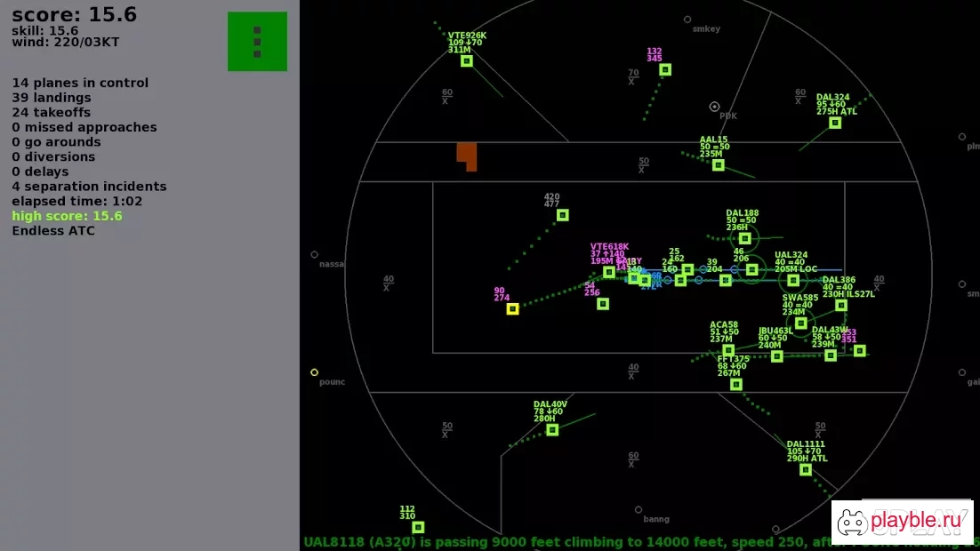Select the DAL324 aircraft marker
Viewport: 980px width, 551px height.
tap(835, 123)
